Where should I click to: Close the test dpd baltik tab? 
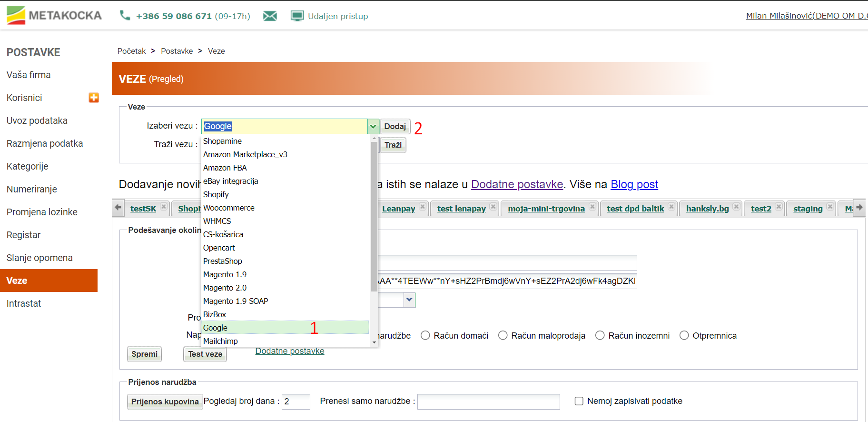coord(671,207)
